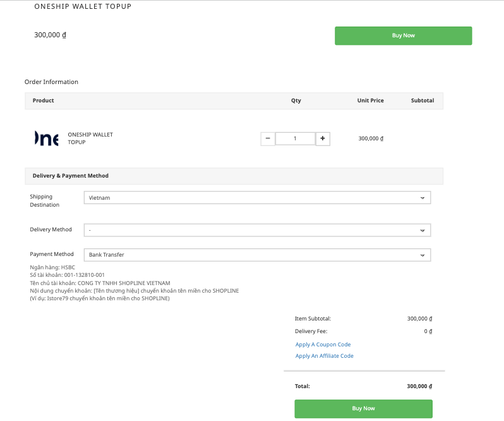Click the Unit Price column header
504x421 pixels.
[370, 101]
